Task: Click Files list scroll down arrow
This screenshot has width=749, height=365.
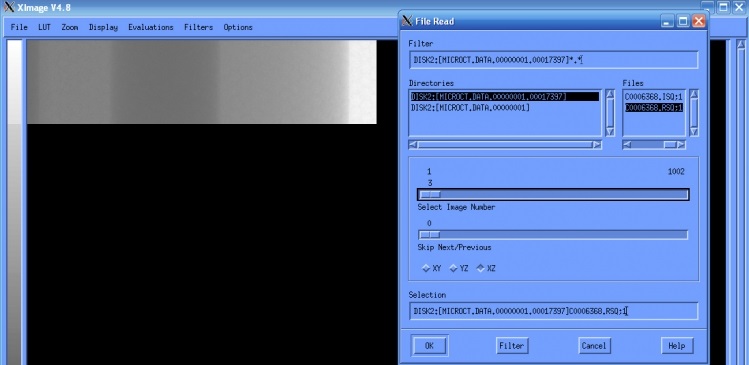Action: 694,131
